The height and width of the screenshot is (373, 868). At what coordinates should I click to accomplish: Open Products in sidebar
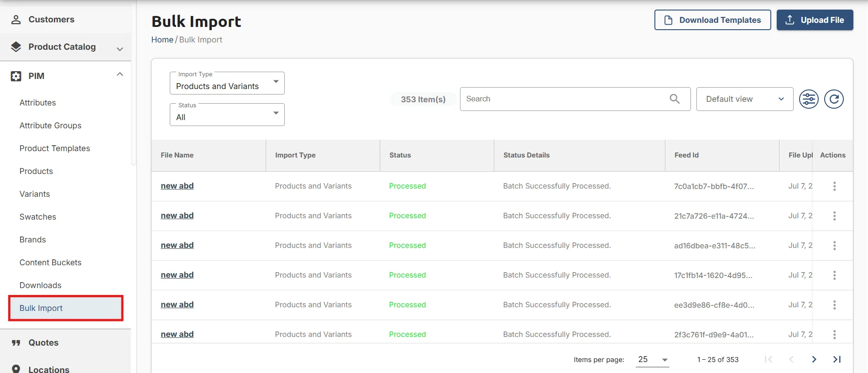36,171
